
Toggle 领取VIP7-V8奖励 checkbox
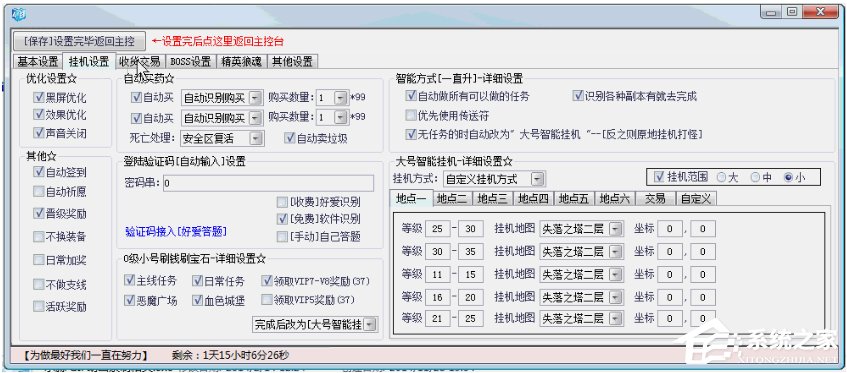(315, 281)
